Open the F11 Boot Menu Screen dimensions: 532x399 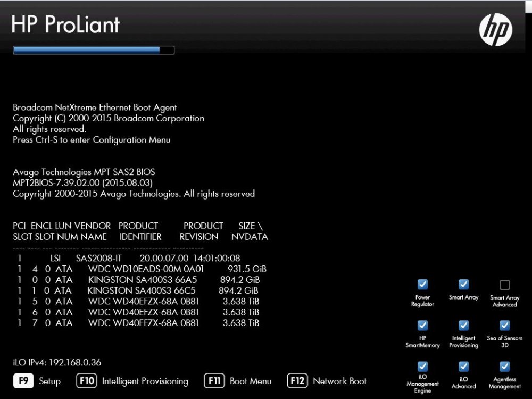[238, 381]
